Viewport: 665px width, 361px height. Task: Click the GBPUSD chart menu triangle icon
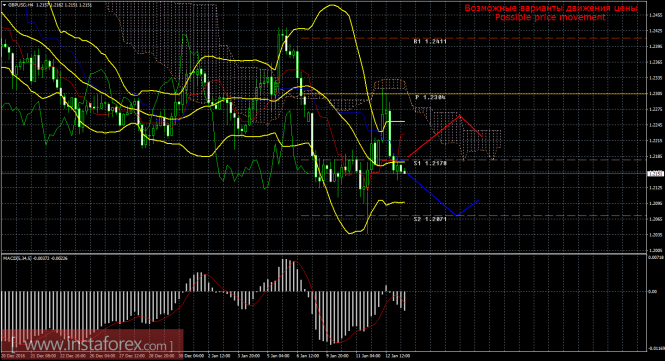[x=4, y=6]
